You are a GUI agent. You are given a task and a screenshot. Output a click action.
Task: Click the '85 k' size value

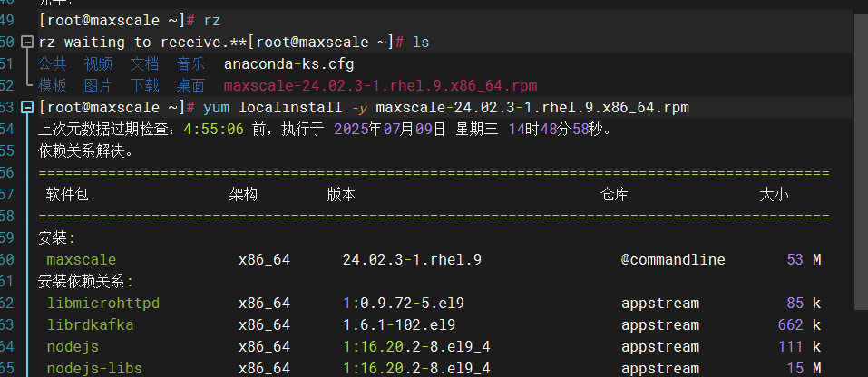804,303
